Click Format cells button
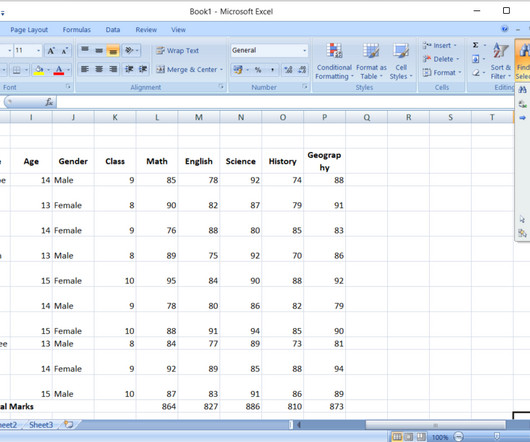This screenshot has width=530, height=442. 441,73
